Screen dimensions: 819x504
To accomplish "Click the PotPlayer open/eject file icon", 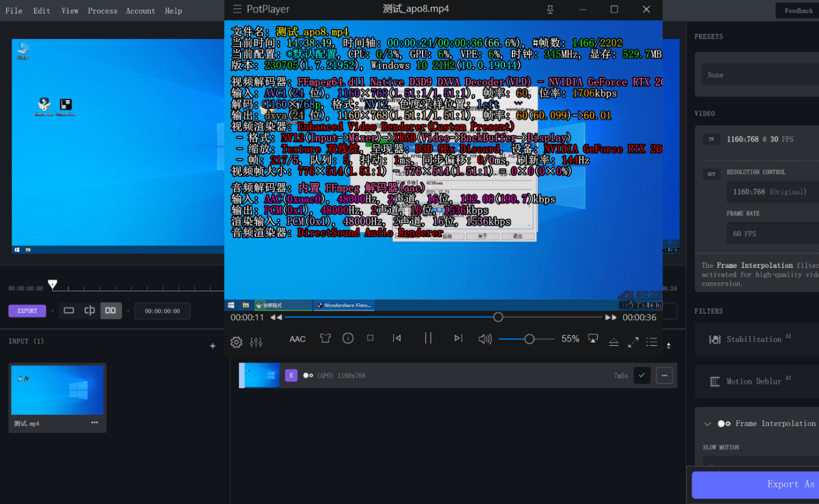I will tap(614, 342).
